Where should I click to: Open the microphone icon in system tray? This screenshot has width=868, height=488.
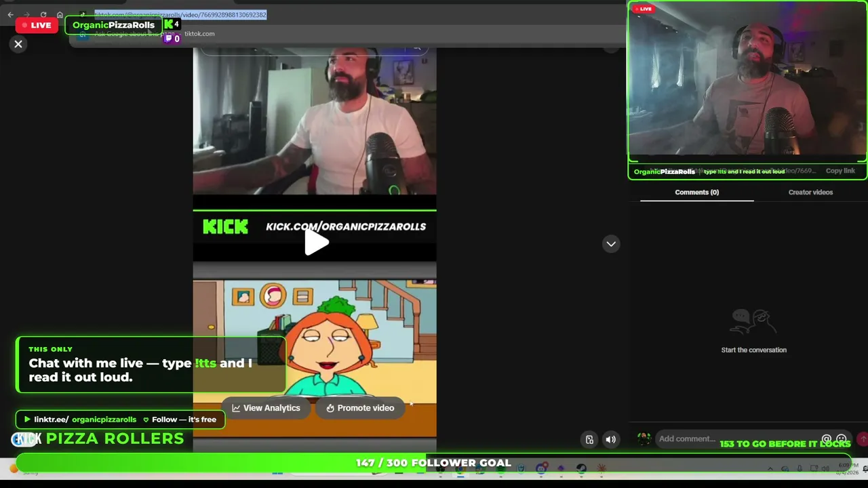click(x=799, y=469)
